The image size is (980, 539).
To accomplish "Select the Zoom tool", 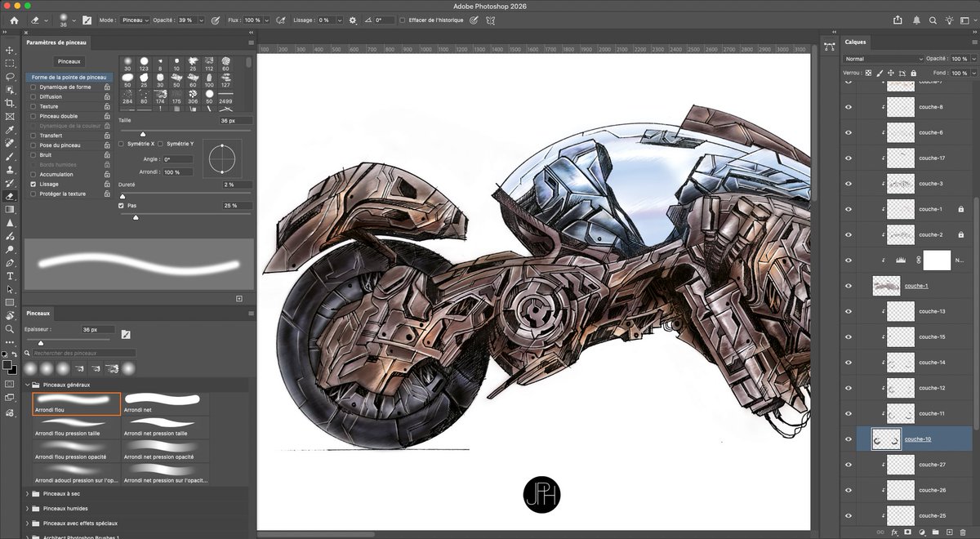I will (10, 329).
